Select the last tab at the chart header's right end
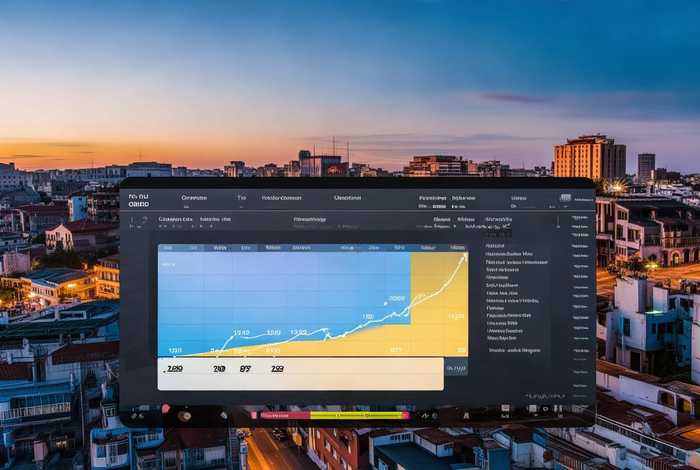 pos(457,246)
